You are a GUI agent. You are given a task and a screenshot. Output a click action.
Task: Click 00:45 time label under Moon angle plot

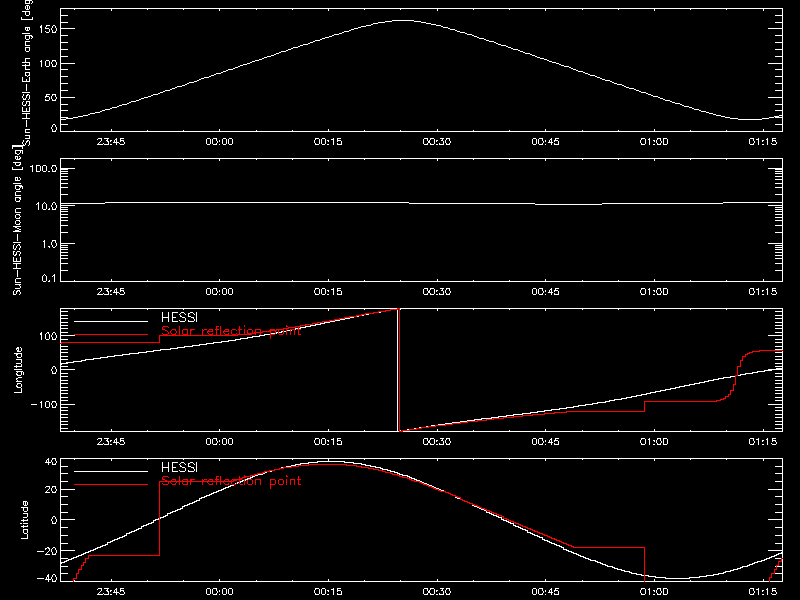pos(545,292)
